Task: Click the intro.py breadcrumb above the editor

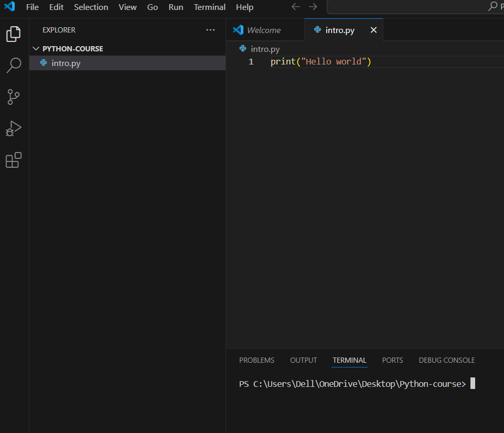Action: click(265, 49)
